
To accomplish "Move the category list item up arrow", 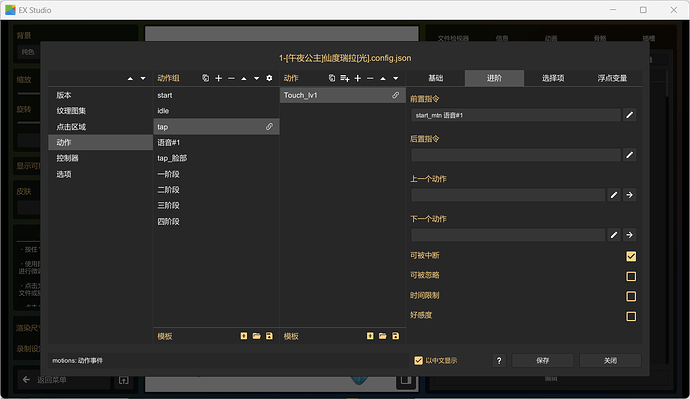I will pyautogui.click(x=130, y=78).
